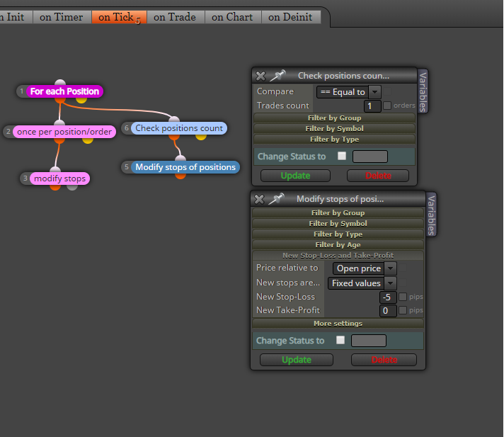Select the For each Position block
The image size is (504, 437).
click(x=64, y=91)
